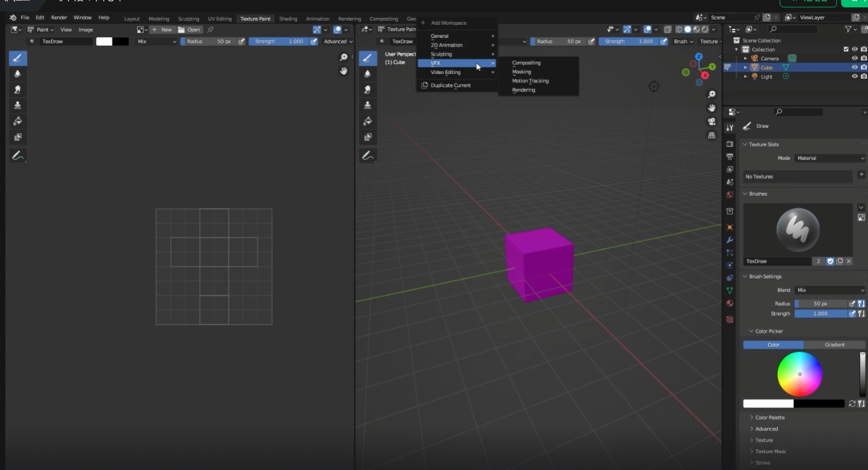Expand Camera item in outliner
Viewport: 868px width, 470px height.
746,58
